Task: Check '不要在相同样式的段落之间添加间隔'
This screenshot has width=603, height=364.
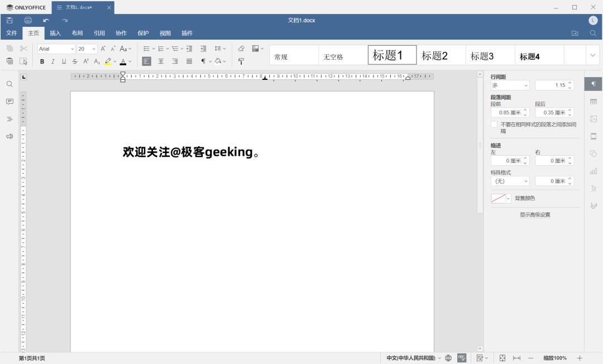Action: 494,124
